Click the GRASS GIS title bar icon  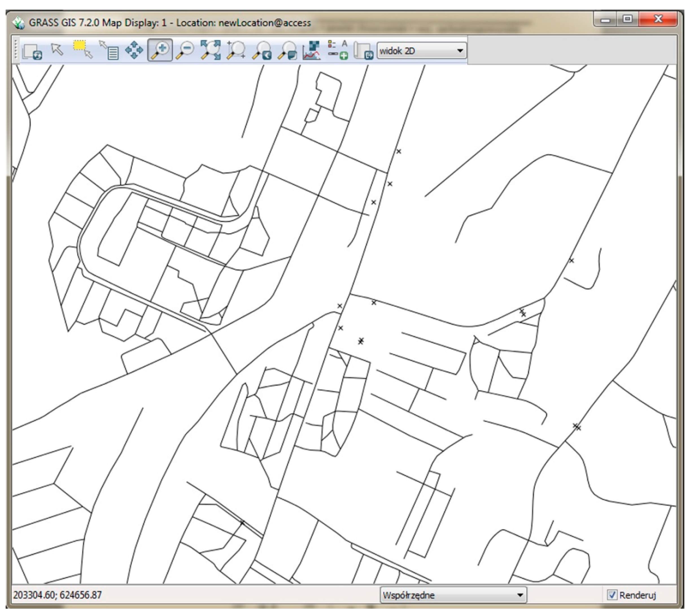click(x=19, y=23)
